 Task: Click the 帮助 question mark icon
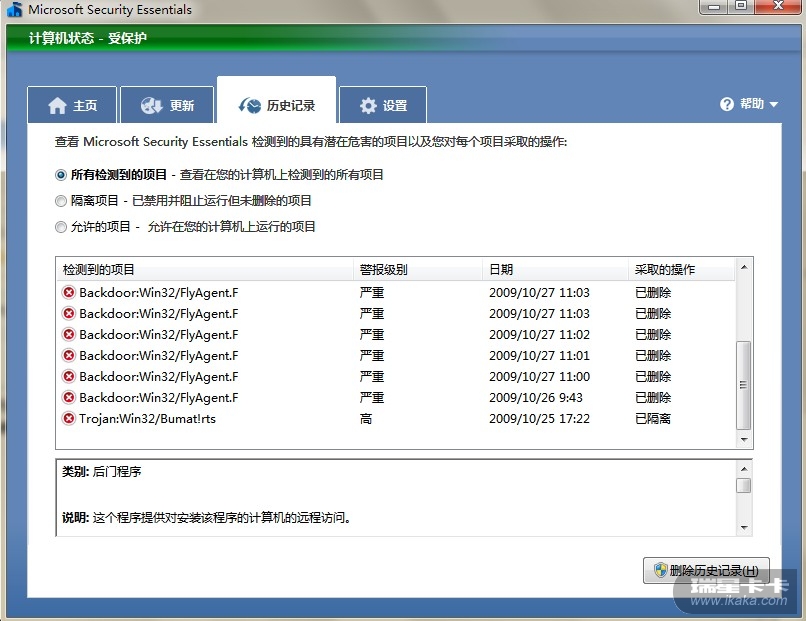coord(727,104)
